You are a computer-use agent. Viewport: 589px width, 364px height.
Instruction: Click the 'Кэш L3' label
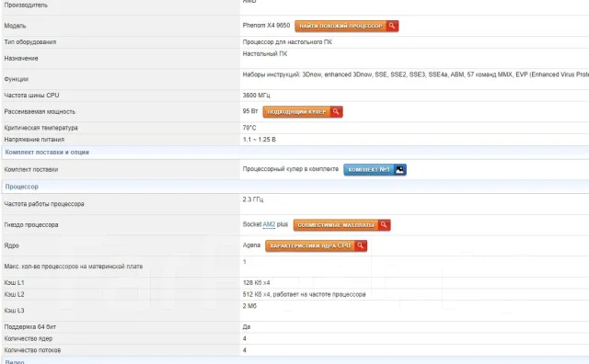click(15, 311)
